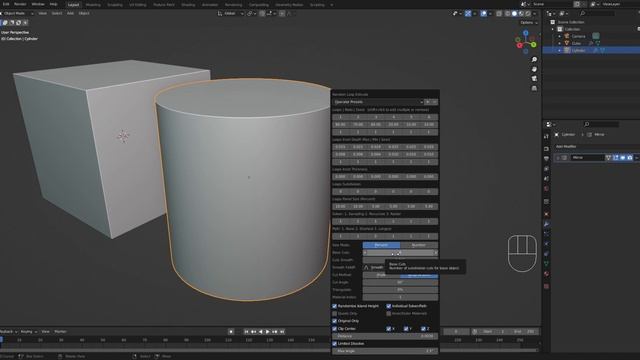640x360 pixels.
Task: Select Number size mode
Action: 419,245
